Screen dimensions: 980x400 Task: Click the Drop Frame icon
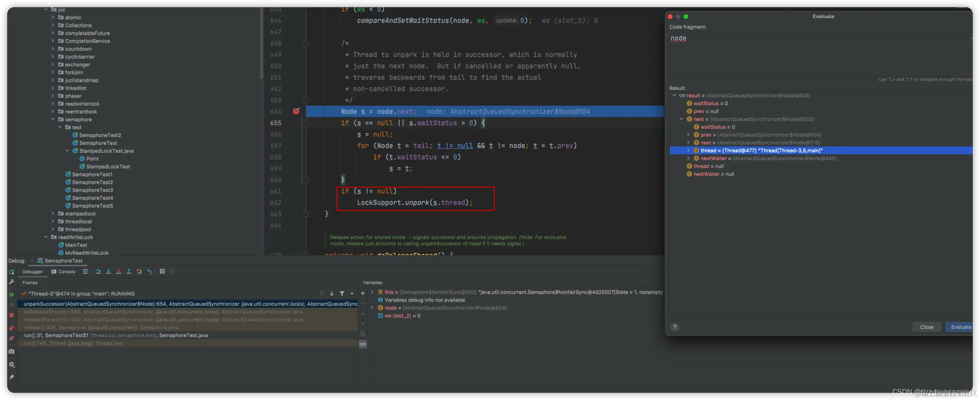pos(139,271)
